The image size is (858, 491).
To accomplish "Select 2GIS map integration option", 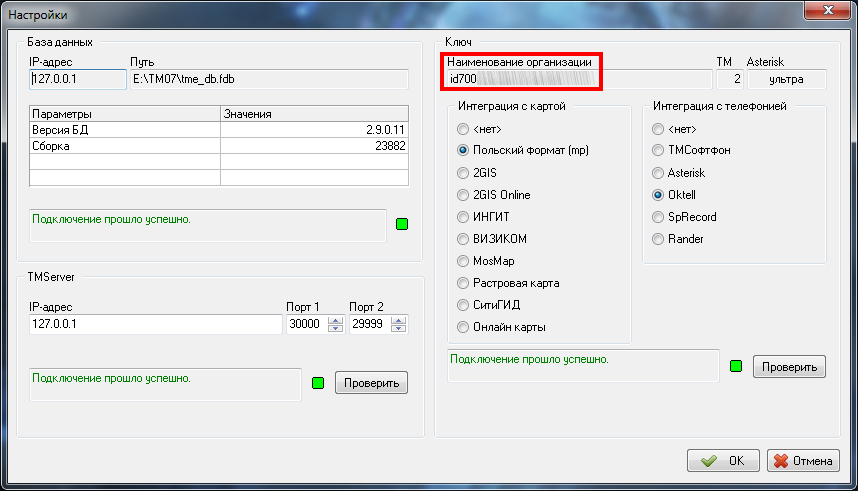I will pyautogui.click(x=462, y=173).
